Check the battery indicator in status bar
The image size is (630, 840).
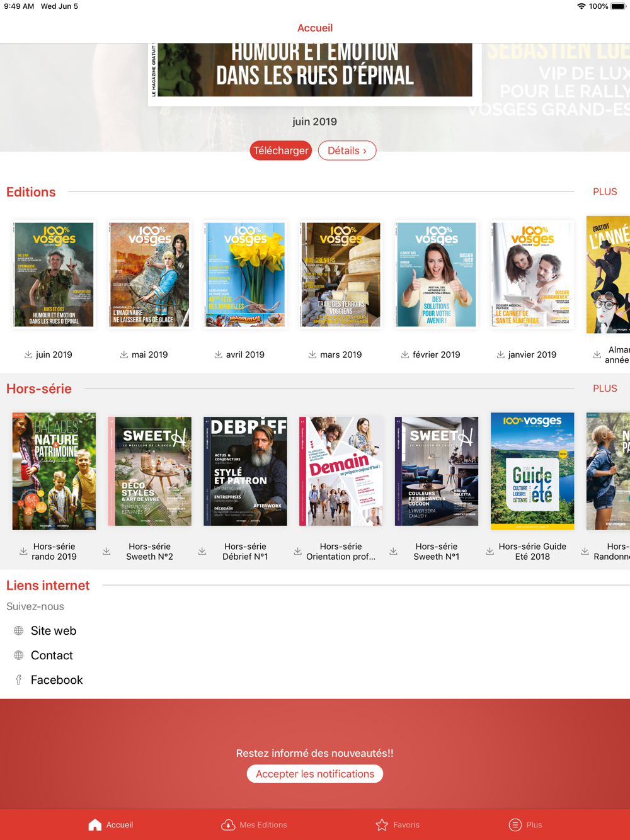[x=618, y=6]
